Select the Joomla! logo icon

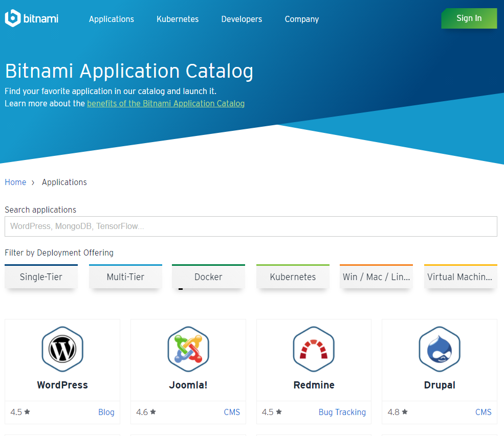[x=188, y=349]
